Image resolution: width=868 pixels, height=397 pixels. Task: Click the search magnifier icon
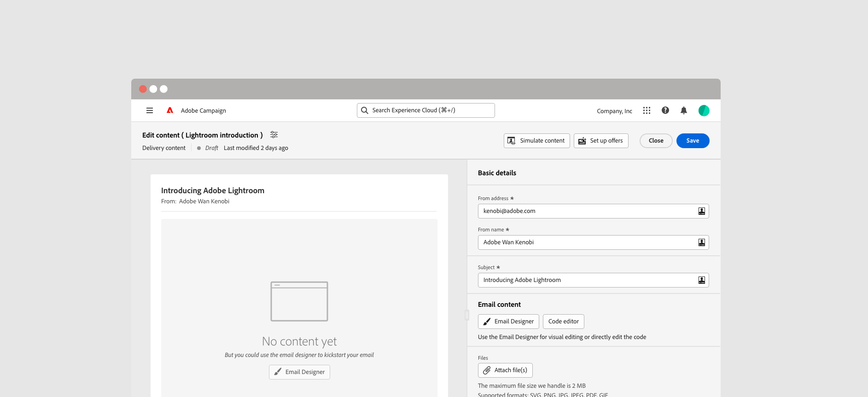(x=365, y=110)
